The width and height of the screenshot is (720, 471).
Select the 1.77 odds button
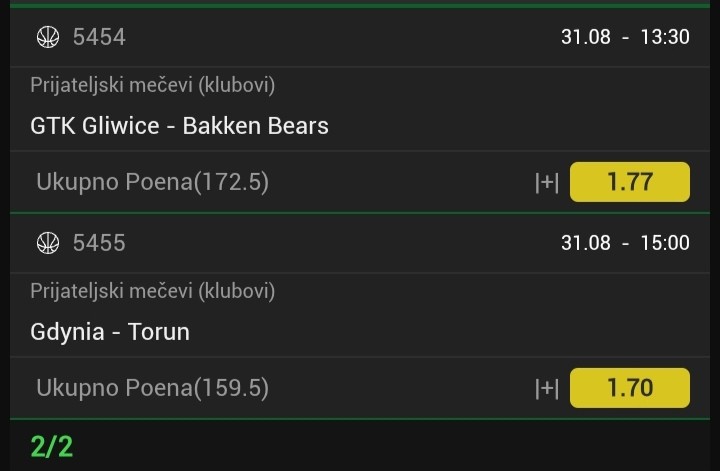[x=630, y=182]
